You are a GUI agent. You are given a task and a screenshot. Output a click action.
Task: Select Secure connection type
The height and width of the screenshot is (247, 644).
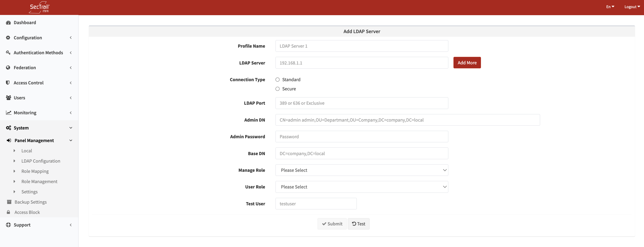(277, 89)
